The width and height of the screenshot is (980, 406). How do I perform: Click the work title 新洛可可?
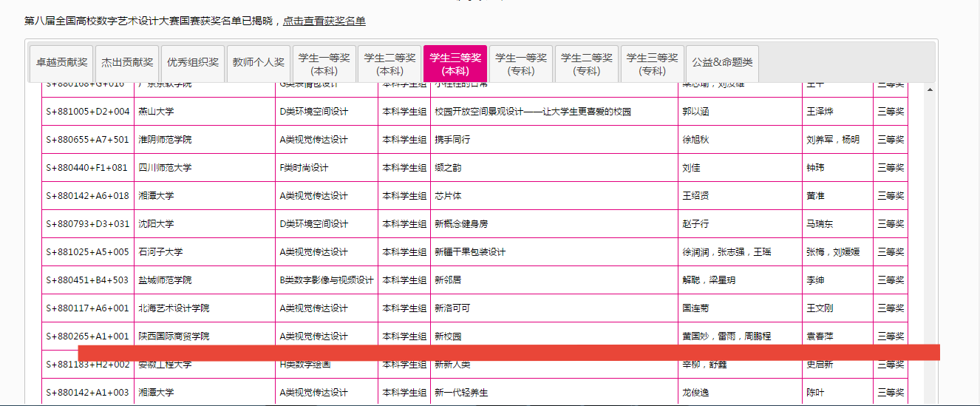(452, 308)
